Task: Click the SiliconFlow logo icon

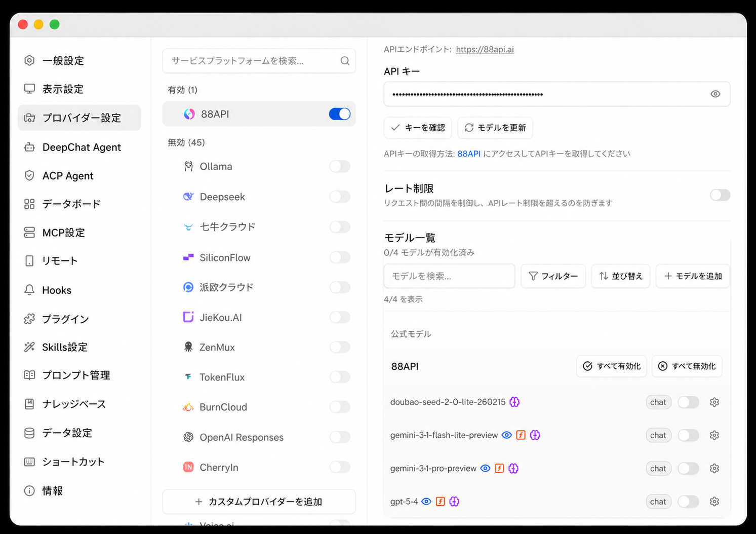Action: (188, 257)
